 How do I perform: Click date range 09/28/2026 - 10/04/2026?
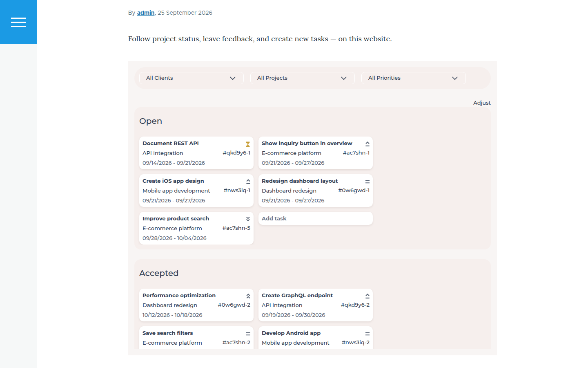click(x=174, y=238)
